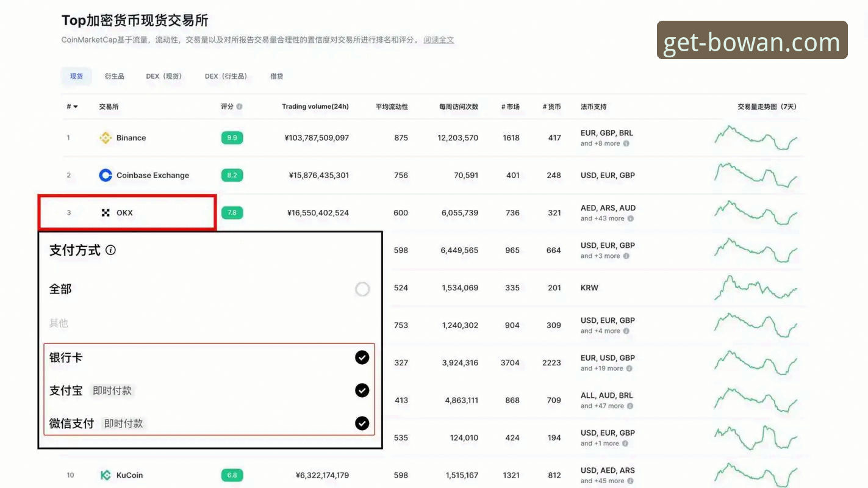Click the 'and +43 more' text
The width and height of the screenshot is (868, 488).
(x=603, y=218)
